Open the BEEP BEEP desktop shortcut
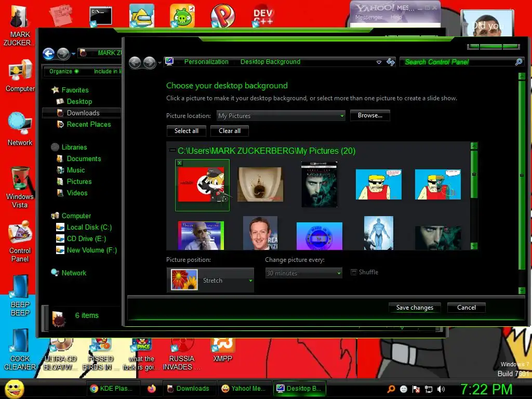The height and width of the screenshot is (399, 532). click(x=20, y=296)
